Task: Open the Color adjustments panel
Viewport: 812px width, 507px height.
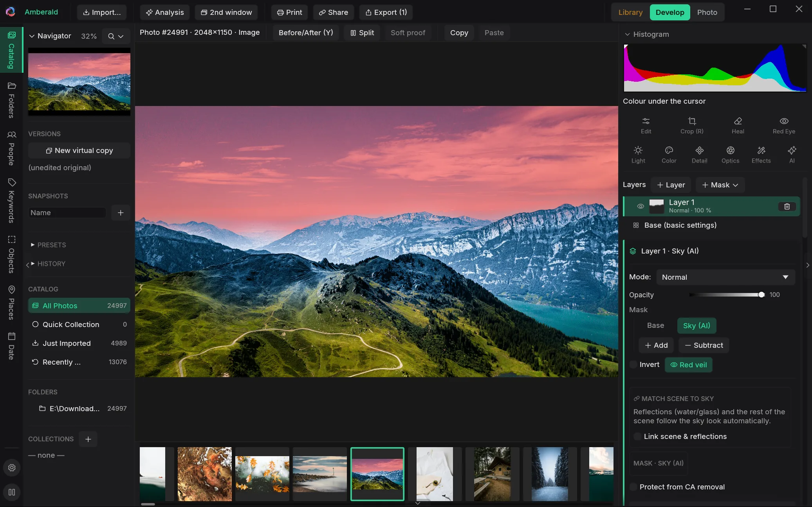Action: 669,155
